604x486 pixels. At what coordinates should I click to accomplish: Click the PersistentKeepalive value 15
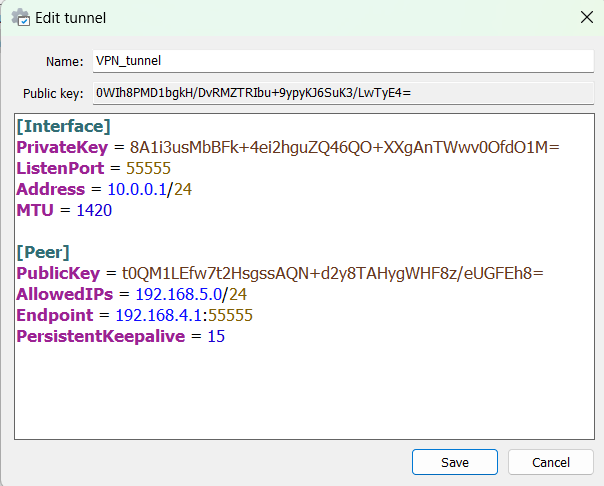tap(216, 336)
